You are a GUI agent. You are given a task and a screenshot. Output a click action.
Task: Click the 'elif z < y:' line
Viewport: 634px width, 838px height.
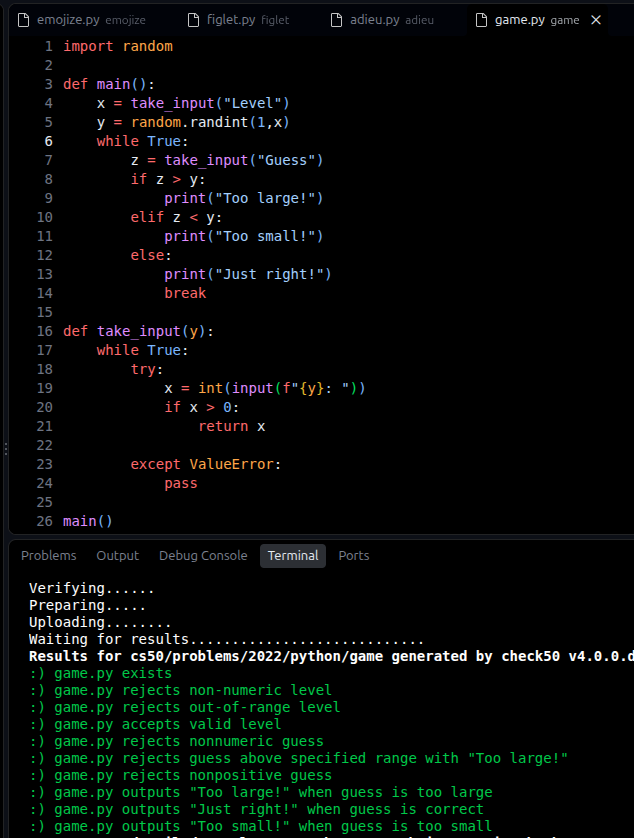(176, 218)
